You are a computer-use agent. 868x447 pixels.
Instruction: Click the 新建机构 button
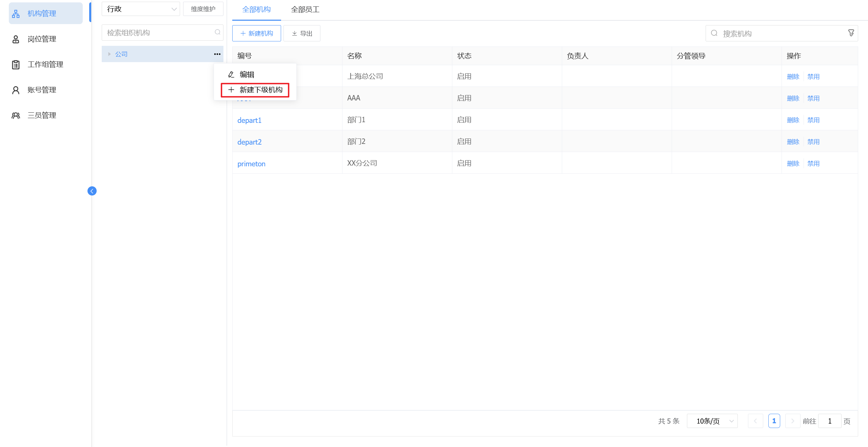click(256, 33)
